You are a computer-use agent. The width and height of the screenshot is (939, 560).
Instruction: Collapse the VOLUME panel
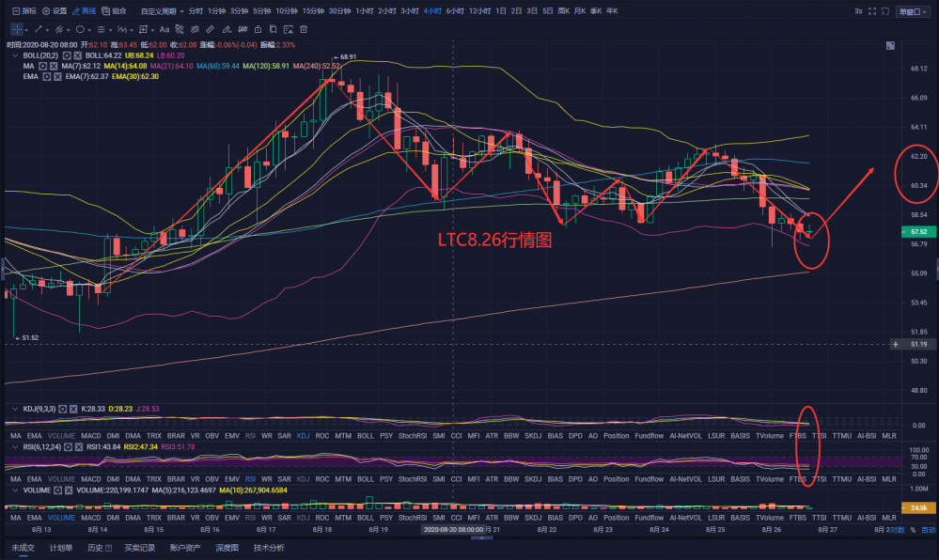pos(15,490)
